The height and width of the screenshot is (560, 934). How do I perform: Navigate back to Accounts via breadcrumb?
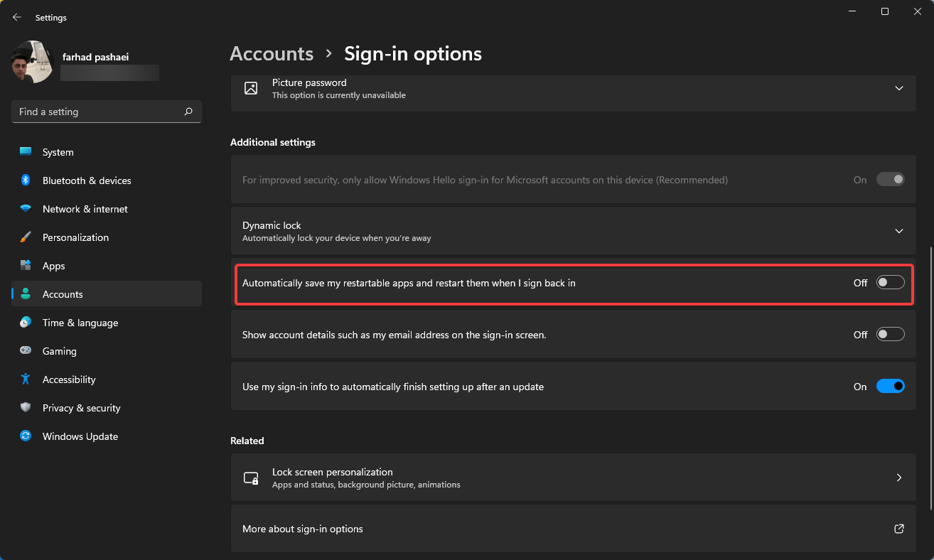click(x=272, y=53)
